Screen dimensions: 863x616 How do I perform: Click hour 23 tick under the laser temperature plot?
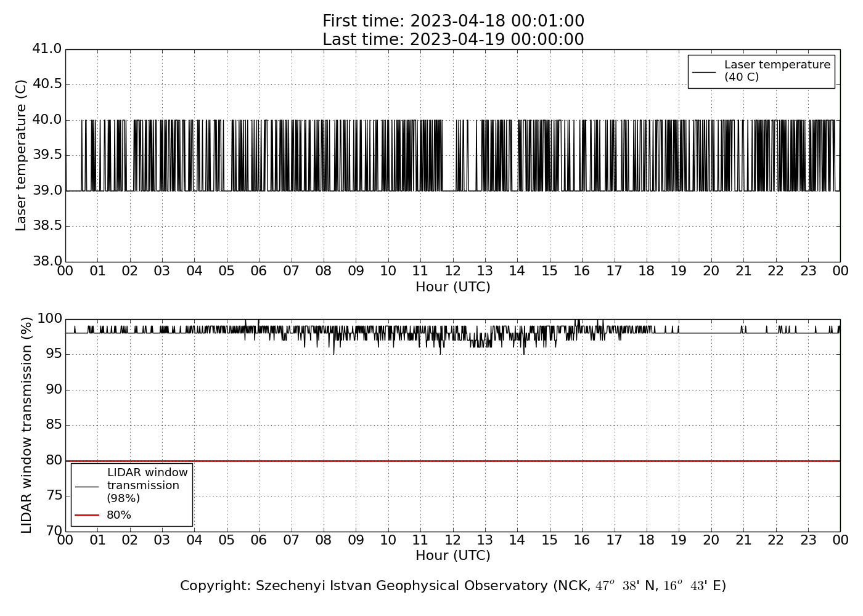[808, 271]
